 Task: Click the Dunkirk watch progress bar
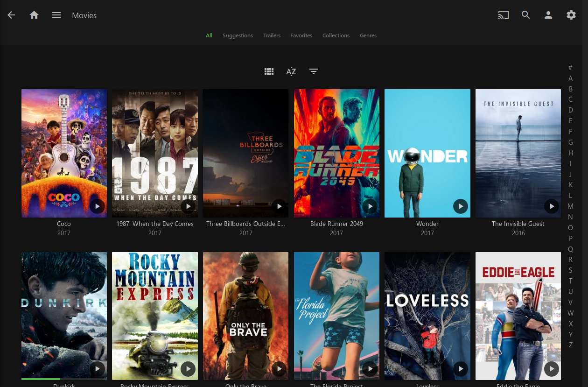(x=41, y=379)
